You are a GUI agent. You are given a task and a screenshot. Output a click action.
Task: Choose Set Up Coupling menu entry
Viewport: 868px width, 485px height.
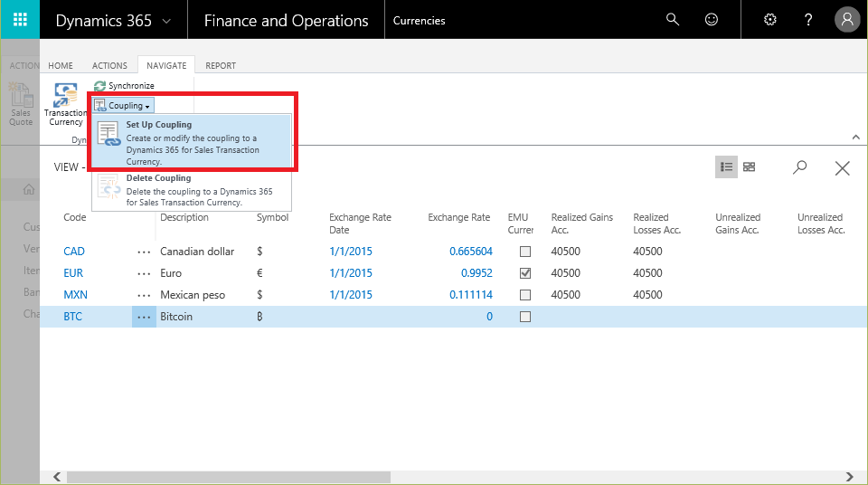[192, 142]
